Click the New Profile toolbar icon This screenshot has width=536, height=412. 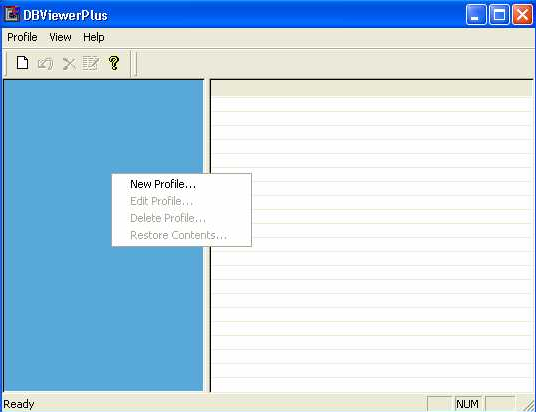(x=23, y=63)
